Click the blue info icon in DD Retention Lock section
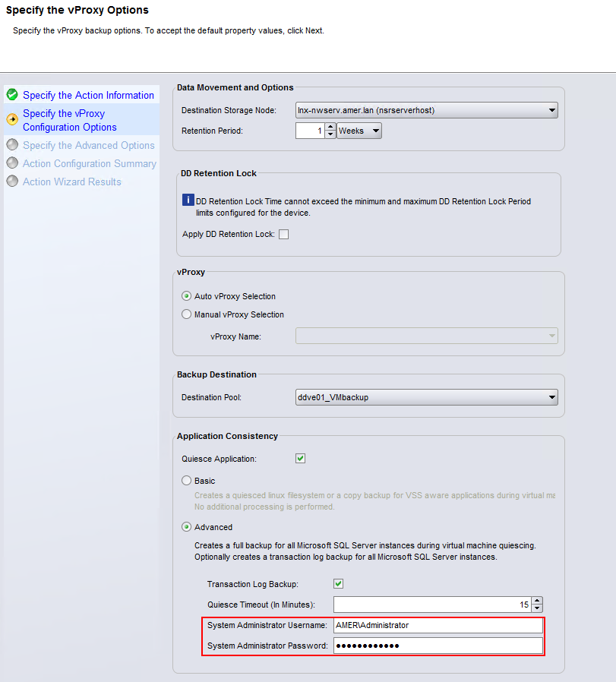616x682 pixels. click(x=187, y=200)
